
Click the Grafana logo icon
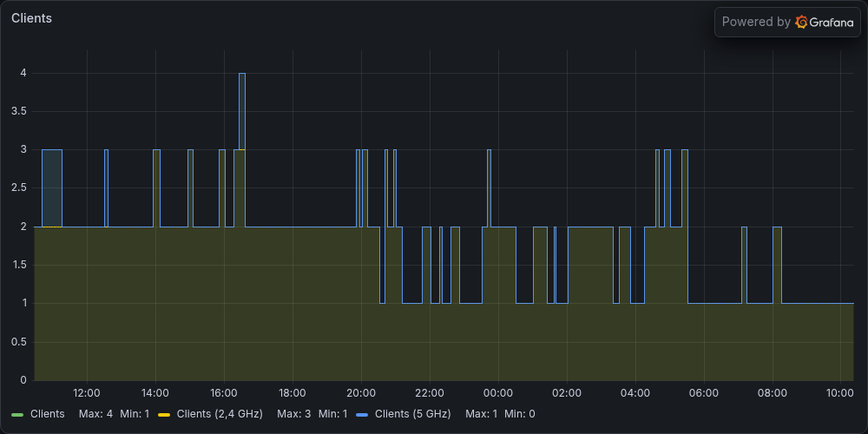click(x=800, y=23)
